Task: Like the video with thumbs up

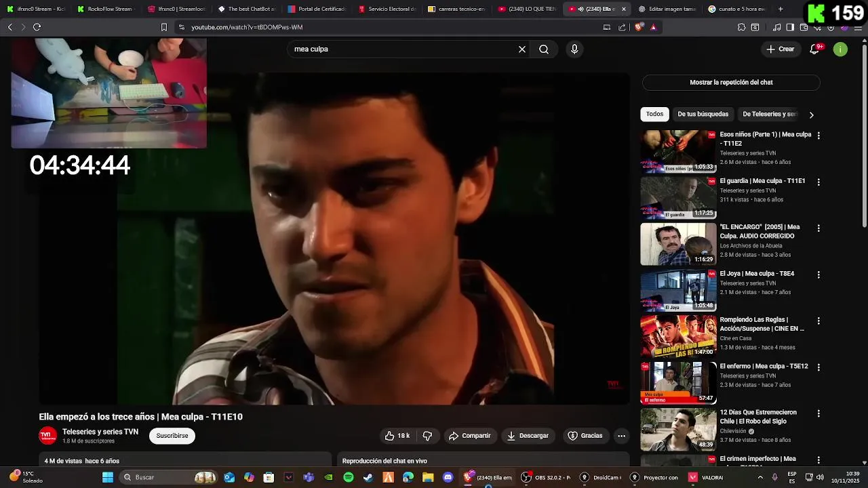Action: tap(397, 436)
